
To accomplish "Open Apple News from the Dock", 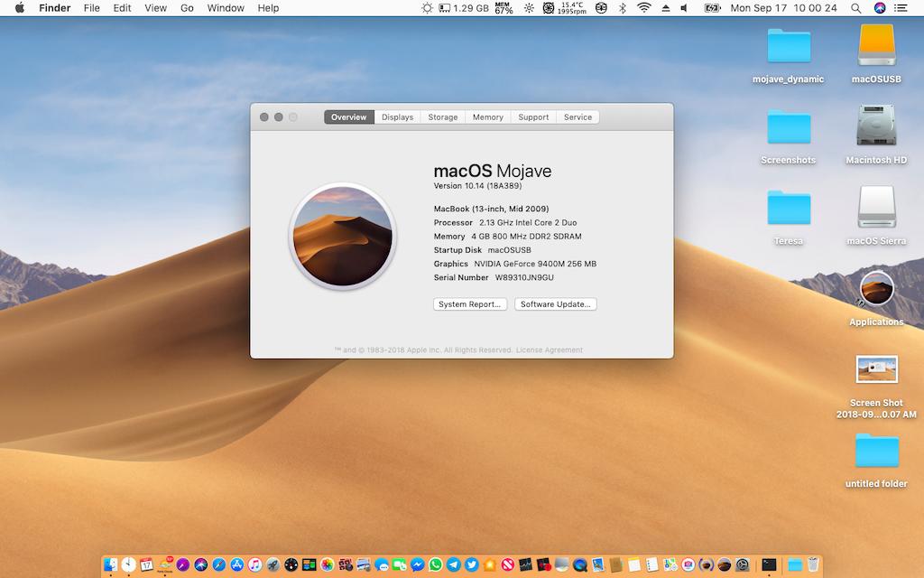I will point(507,565).
